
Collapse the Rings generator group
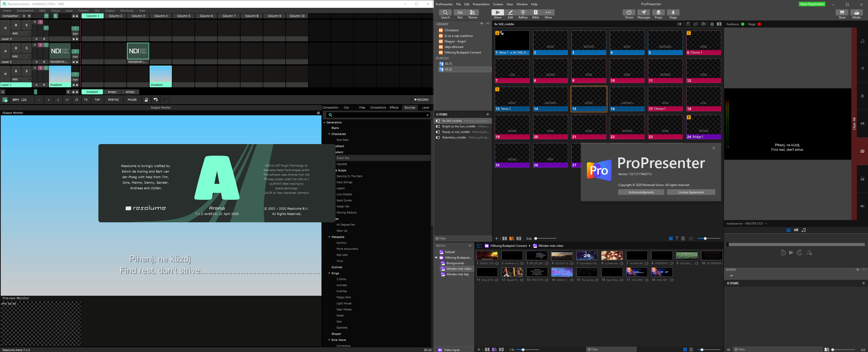(329, 274)
